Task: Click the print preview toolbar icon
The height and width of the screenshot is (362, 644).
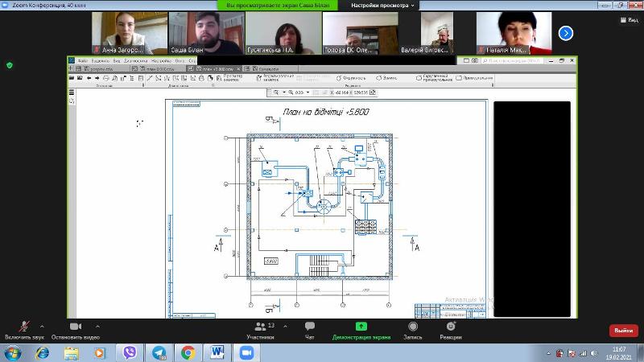Action: (114, 78)
